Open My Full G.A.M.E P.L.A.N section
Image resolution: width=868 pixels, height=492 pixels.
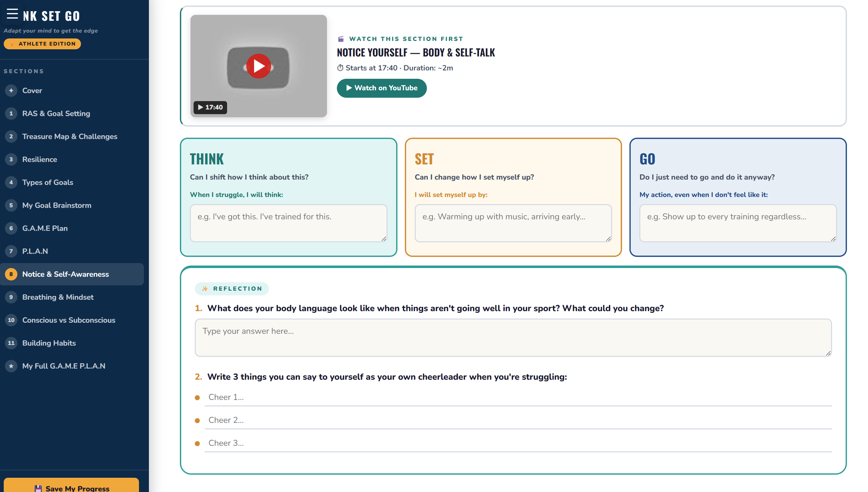coord(72,366)
